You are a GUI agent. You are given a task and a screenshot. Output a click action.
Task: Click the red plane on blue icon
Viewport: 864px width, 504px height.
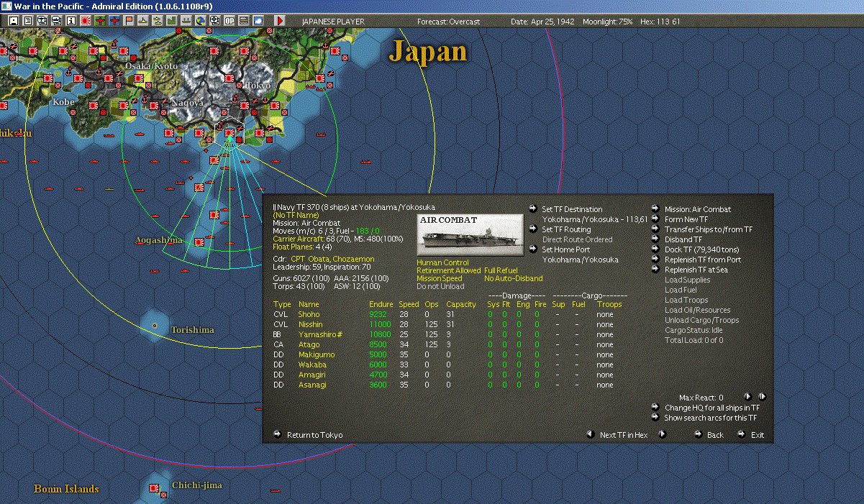point(115,21)
